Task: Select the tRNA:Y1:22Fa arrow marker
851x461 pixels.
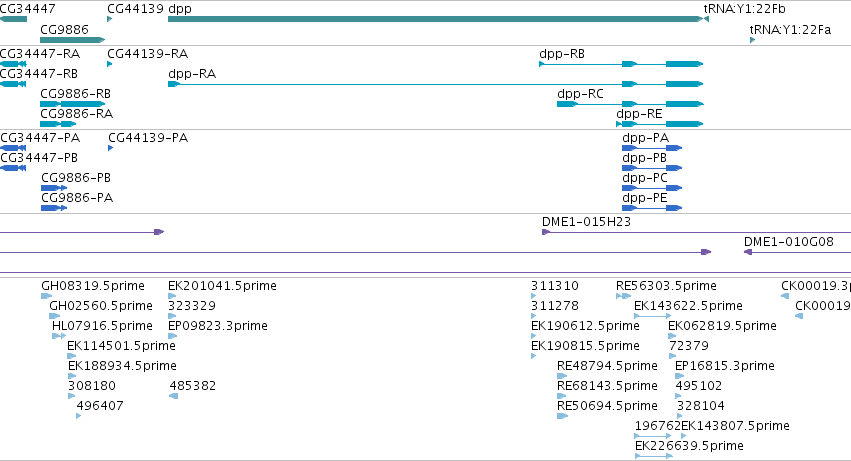Action: [x=752, y=40]
